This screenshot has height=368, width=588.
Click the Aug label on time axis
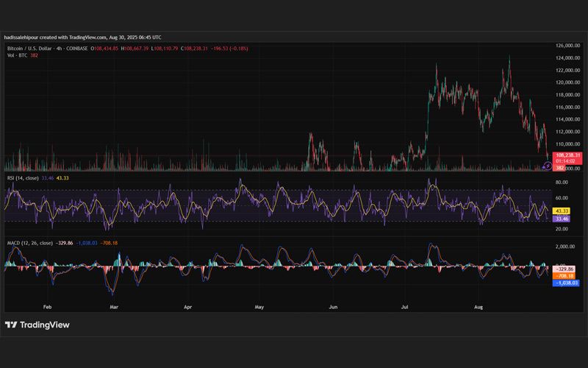pyautogui.click(x=478, y=307)
